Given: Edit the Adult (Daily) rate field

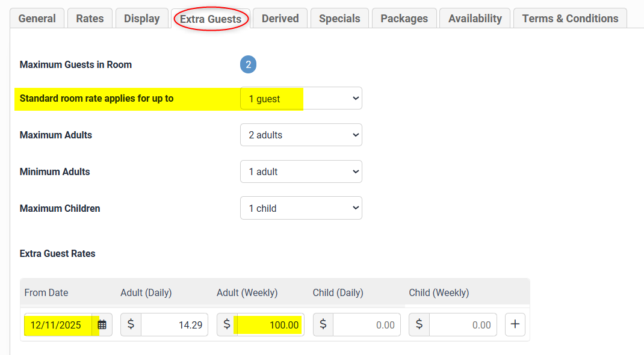Looking at the screenshot, I should tap(173, 325).
